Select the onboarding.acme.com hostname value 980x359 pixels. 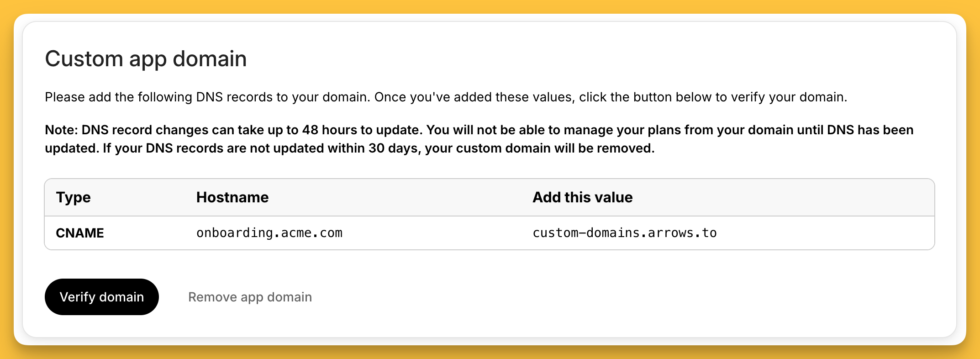point(269,233)
